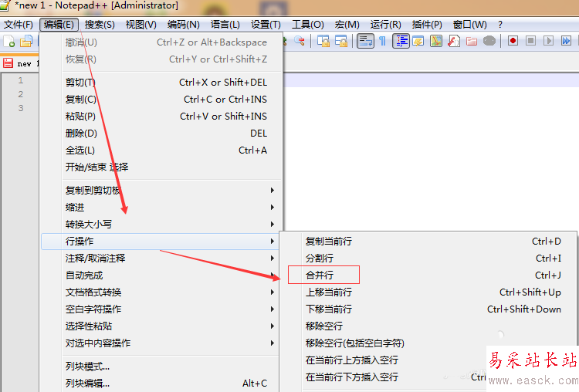
Task: Switch to the new 1 document tab
Action: point(20,63)
